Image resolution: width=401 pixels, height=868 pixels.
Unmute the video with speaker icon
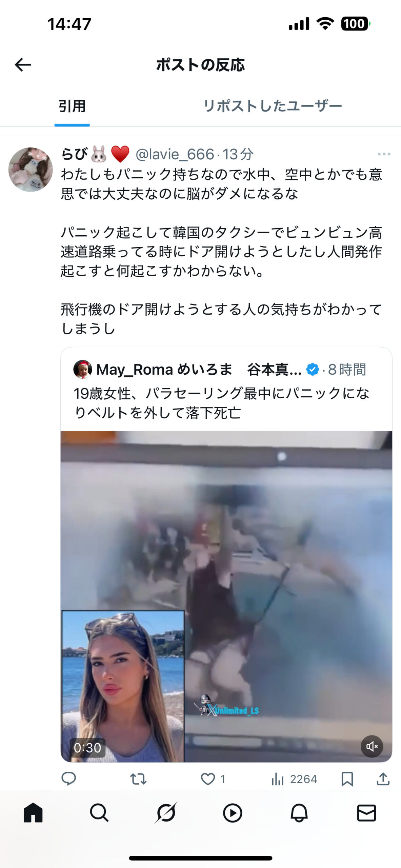point(372,746)
